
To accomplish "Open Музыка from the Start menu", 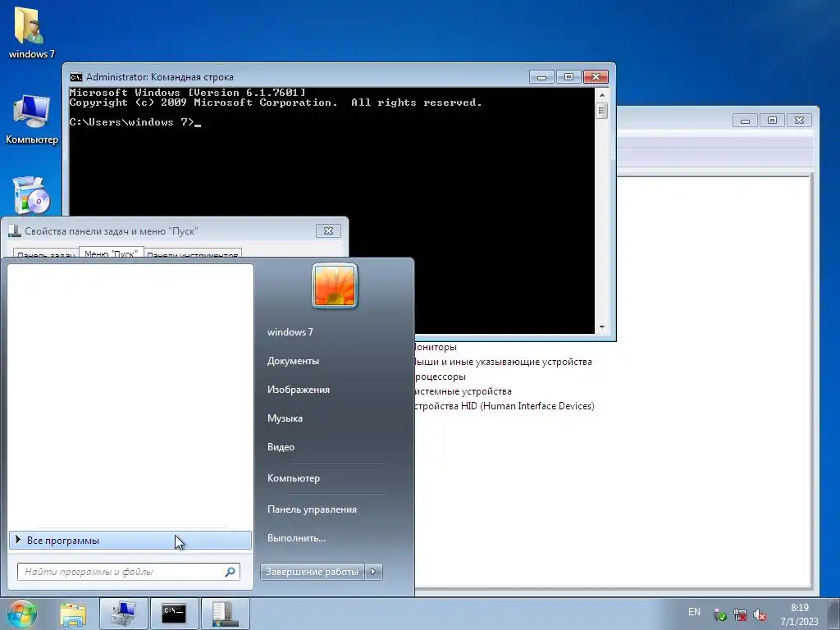I will pos(285,418).
